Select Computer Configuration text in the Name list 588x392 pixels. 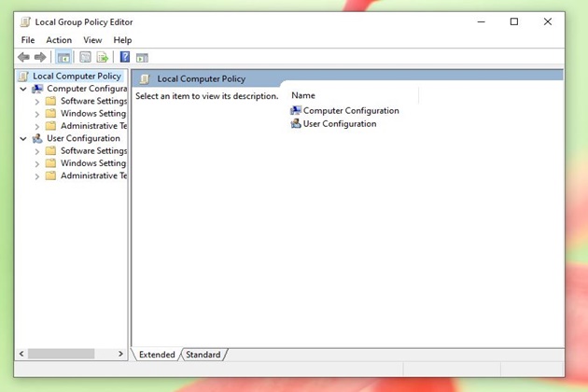[x=351, y=111]
